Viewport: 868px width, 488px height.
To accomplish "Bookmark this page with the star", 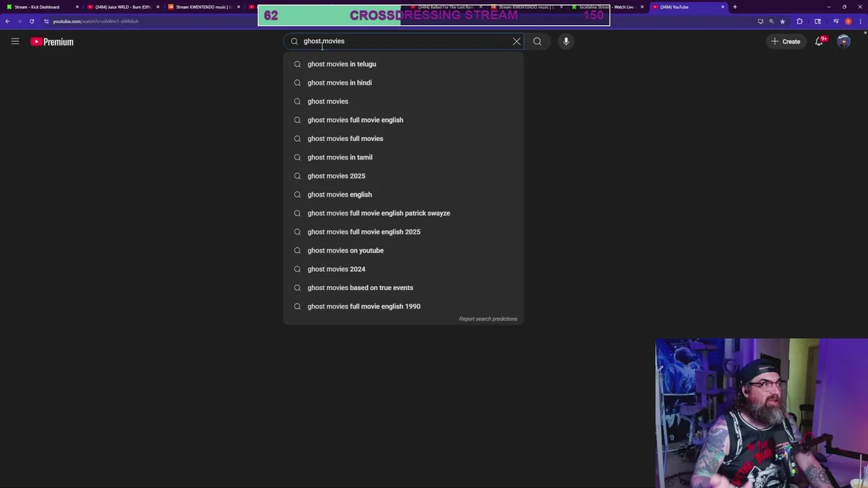I will [782, 21].
